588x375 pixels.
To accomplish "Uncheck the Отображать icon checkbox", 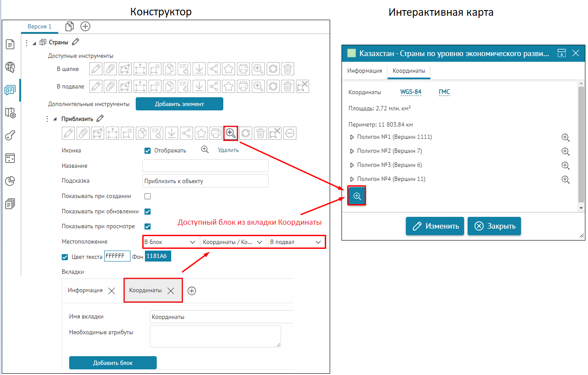I will click(148, 150).
